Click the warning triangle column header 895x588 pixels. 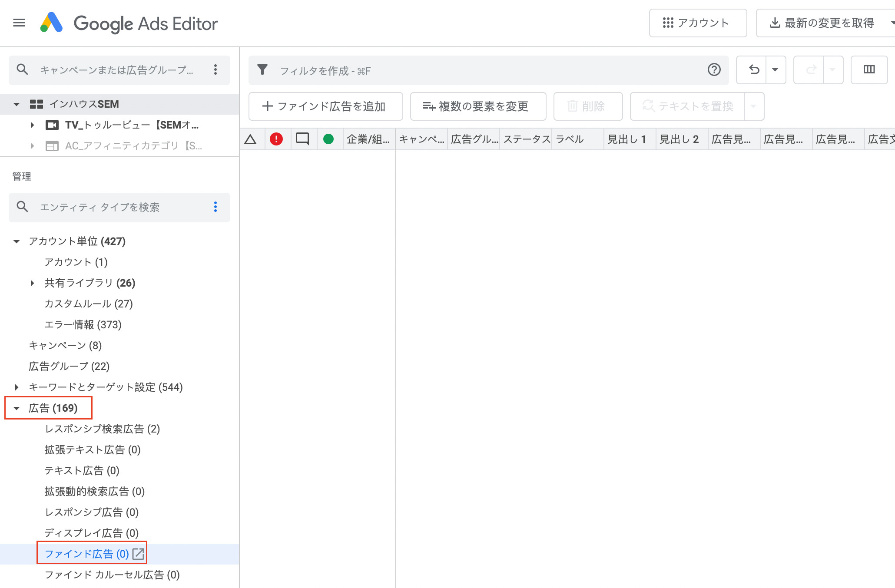251,139
